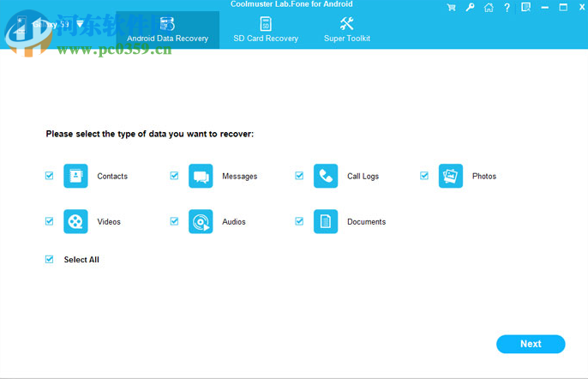This screenshot has height=379, width=588.
Task: Click the Audios disc icon
Action: [201, 221]
